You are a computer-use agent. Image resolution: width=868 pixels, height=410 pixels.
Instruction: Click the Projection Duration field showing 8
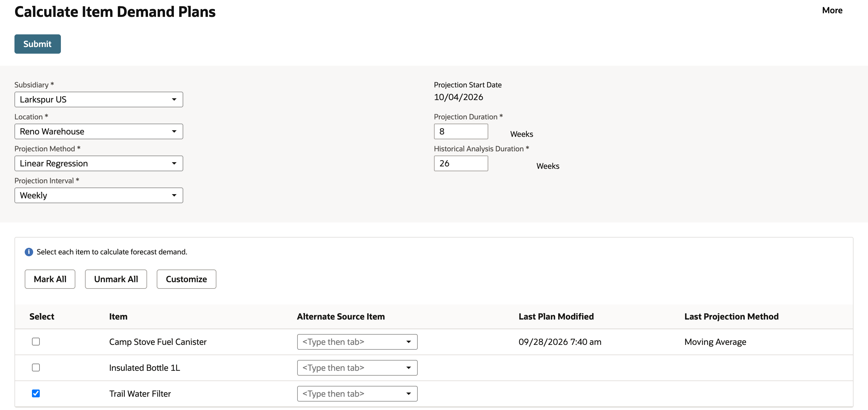[461, 131]
